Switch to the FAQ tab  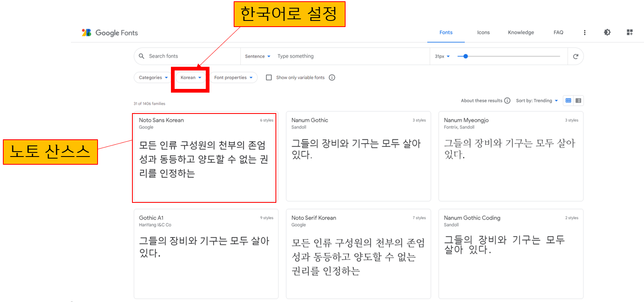pyautogui.click(x=558, y=33)
